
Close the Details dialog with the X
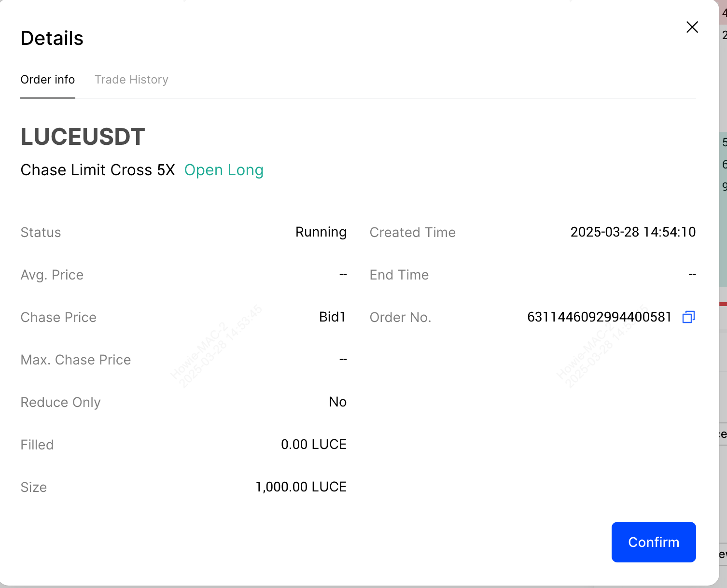[692, 28]
